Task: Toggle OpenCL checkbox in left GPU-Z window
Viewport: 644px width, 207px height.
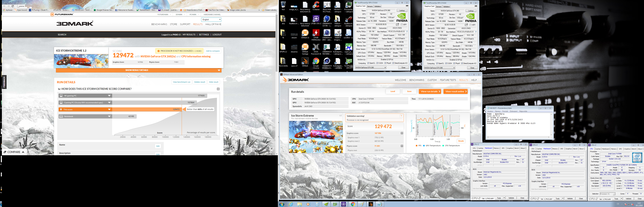Action: tap(368, 63)
